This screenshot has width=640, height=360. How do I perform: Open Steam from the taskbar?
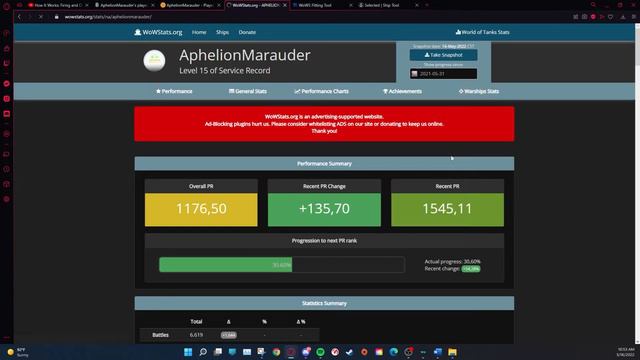[x=349, y=352]
